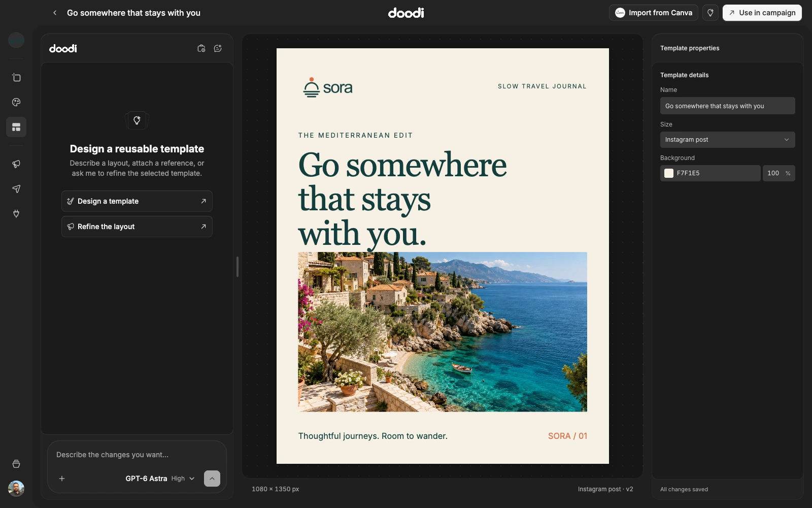
Task: Select the headline 'Go somewhere that stays with you.'
Action: (x=402, y=199)
